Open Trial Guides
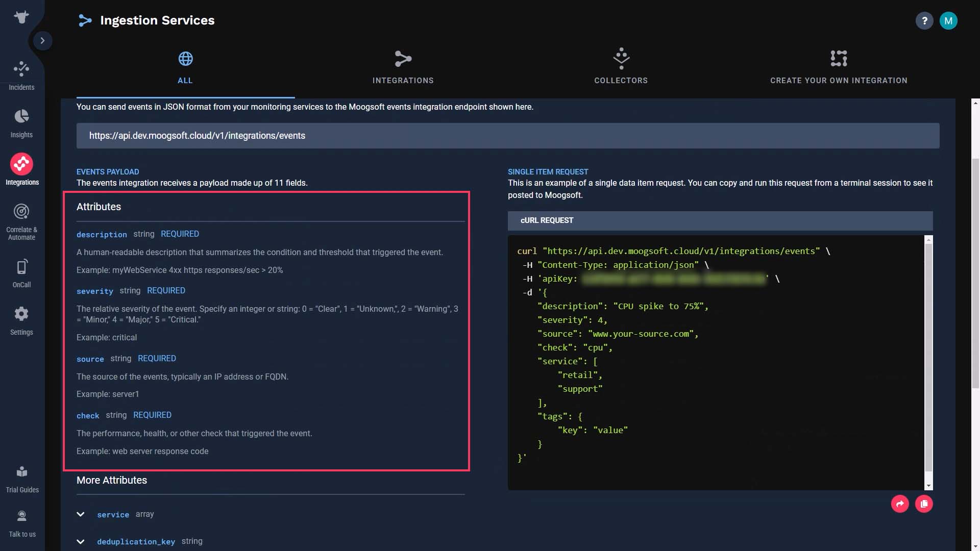The image size is (980, 551). 22,480
